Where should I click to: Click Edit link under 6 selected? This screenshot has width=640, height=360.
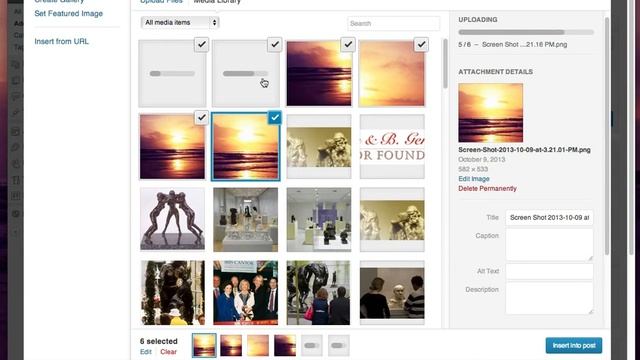[x=146, y=352]
